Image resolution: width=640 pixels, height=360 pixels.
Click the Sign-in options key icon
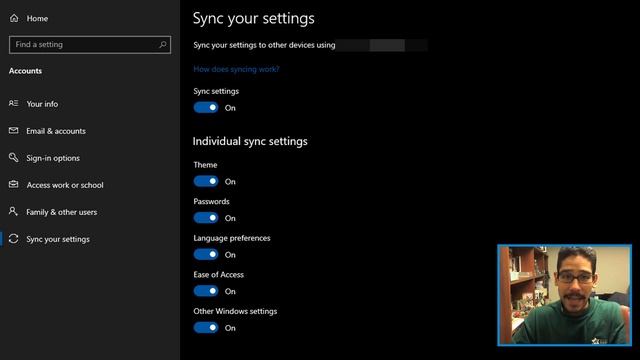click(x=13, y=158)
